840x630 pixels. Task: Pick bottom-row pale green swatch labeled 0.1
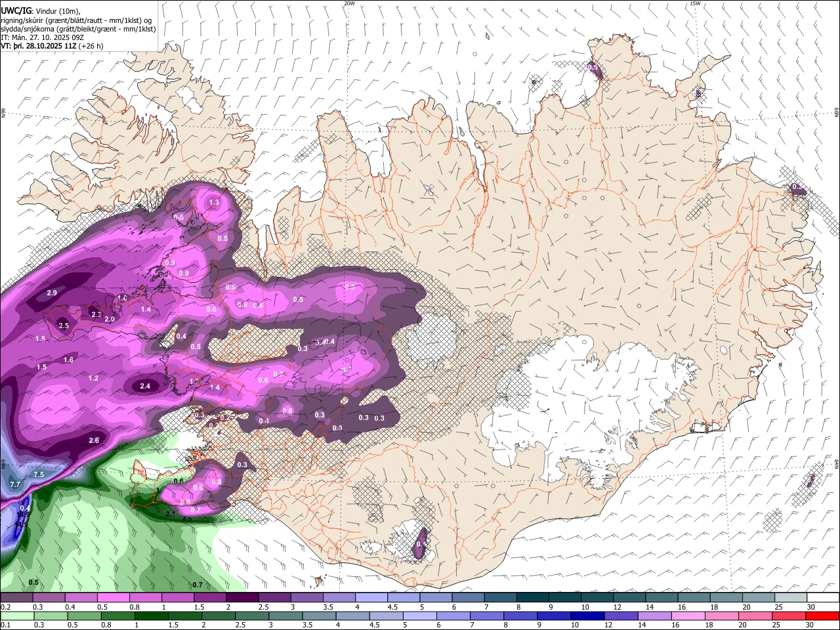pos(17,616)
